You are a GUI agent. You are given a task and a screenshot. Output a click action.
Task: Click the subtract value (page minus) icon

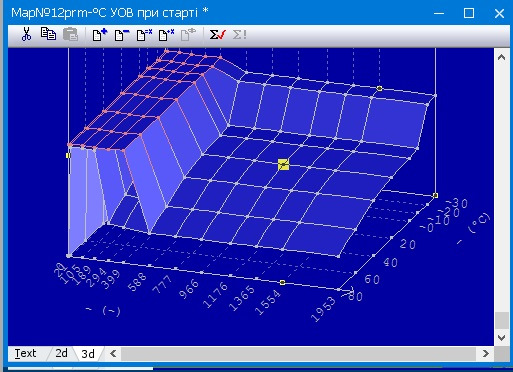coord(122,34)
